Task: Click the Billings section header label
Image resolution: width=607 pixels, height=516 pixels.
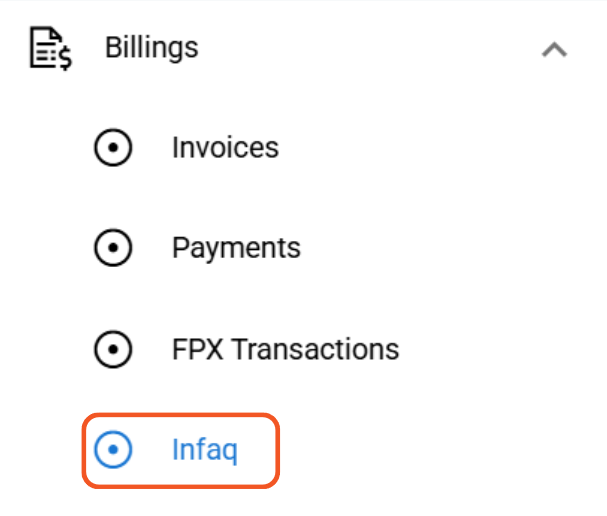Action: pos(151,48)
